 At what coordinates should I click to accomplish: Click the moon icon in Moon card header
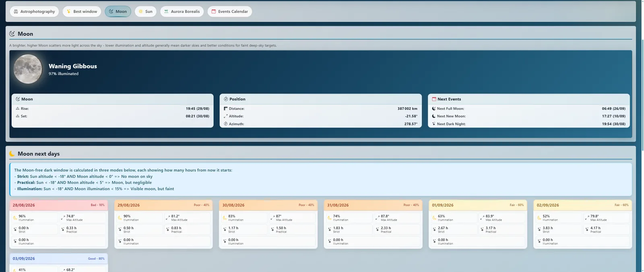[x=18, y=99]
